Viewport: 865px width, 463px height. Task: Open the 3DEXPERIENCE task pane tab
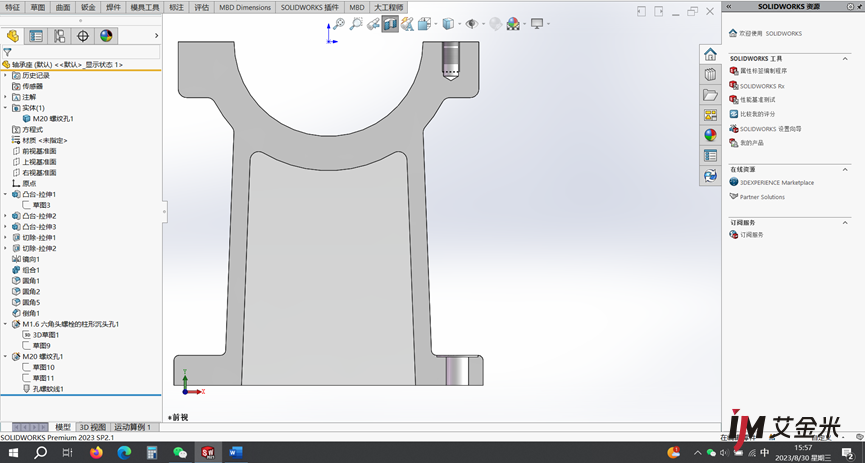tap(710, 175)
